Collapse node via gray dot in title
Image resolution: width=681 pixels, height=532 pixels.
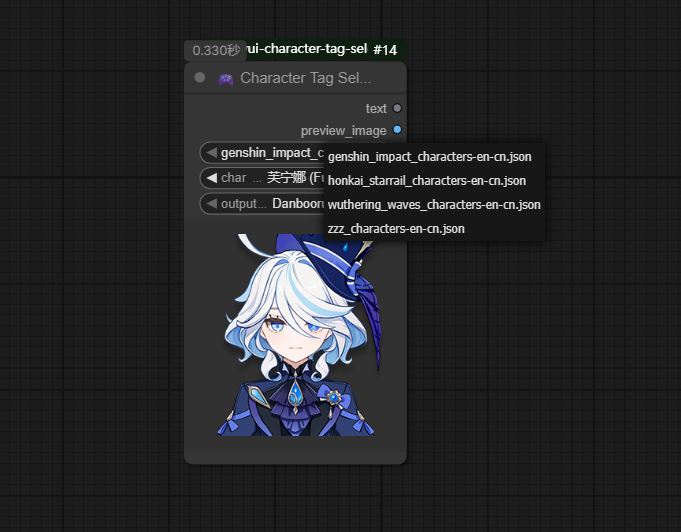point(200,77)
